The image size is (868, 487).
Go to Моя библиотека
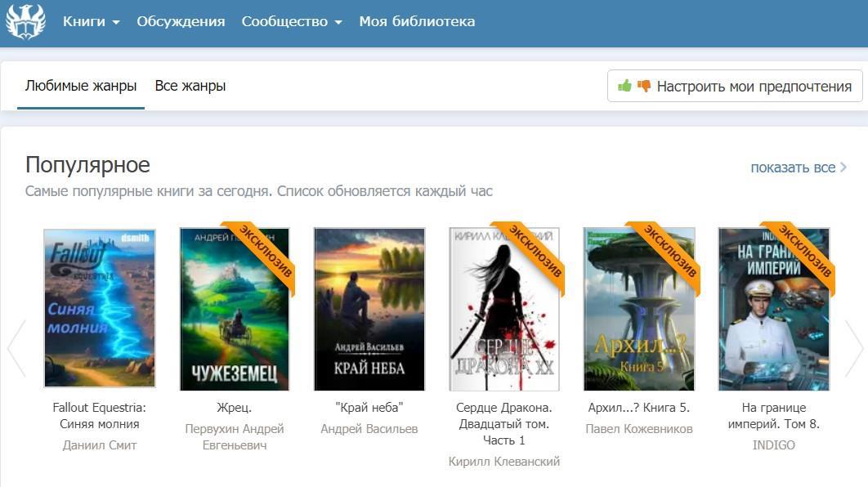[x=417, y=22]
